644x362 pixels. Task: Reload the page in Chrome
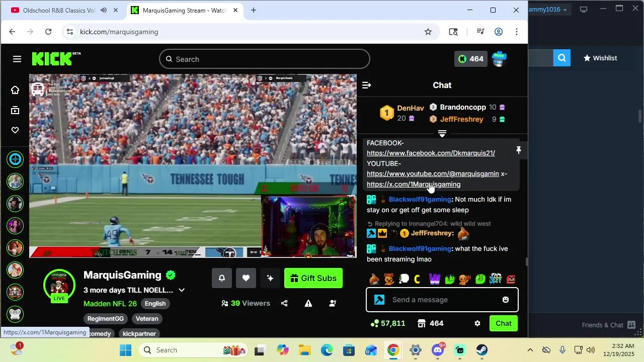click(x=48, y=32)
